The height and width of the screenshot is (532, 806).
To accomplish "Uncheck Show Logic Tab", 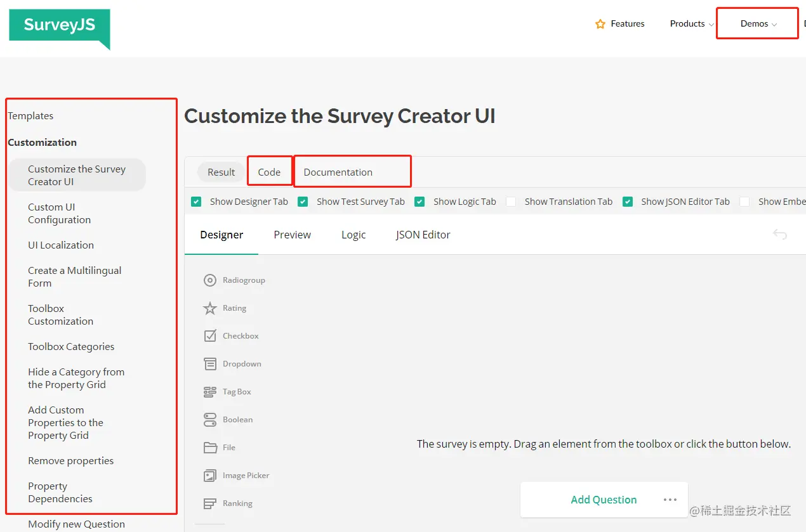I will click(x=420, y=202).
